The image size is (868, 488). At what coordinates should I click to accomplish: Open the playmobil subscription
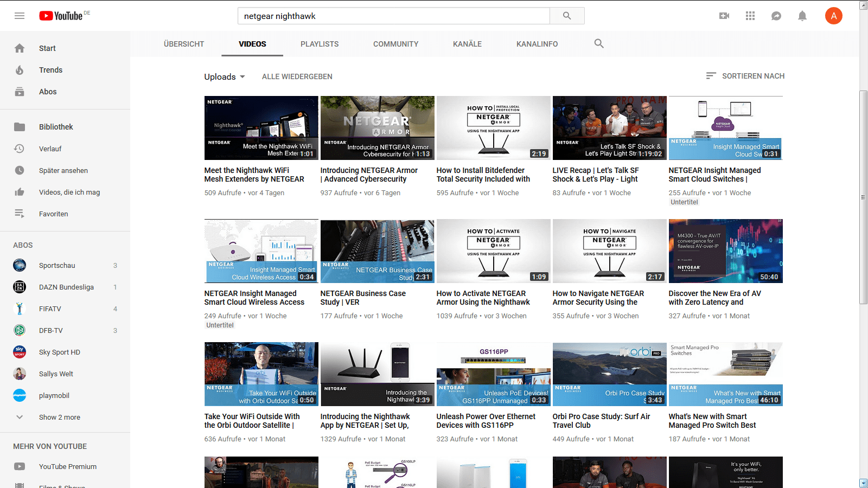point(65,395)
